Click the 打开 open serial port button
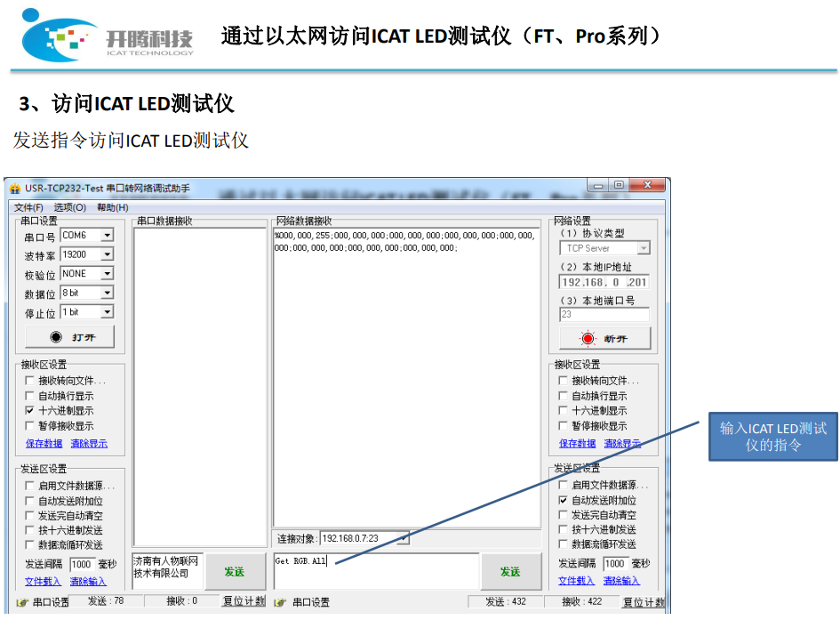The image size is (840, 620). [70, 336]
